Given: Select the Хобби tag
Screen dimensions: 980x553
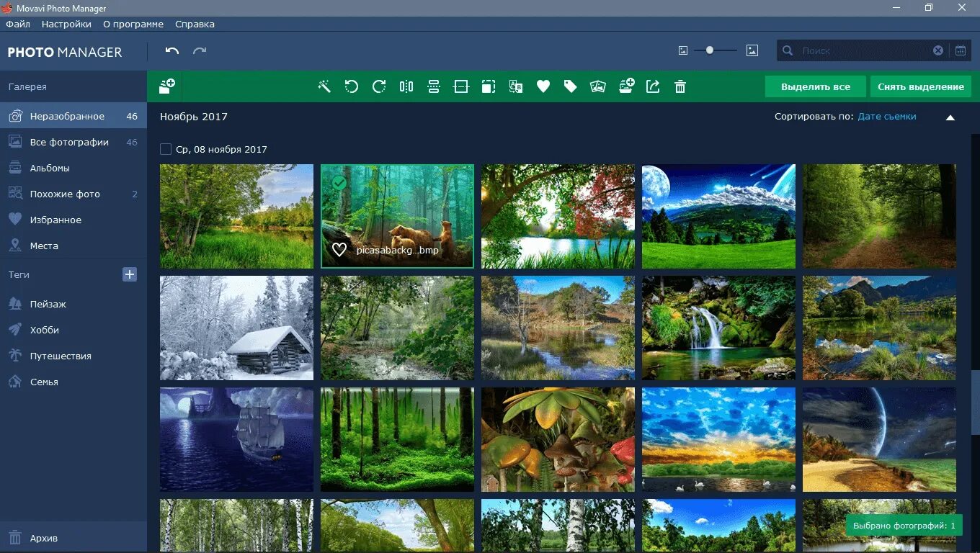Looking at the screenshot, I should tap(73, 330).
